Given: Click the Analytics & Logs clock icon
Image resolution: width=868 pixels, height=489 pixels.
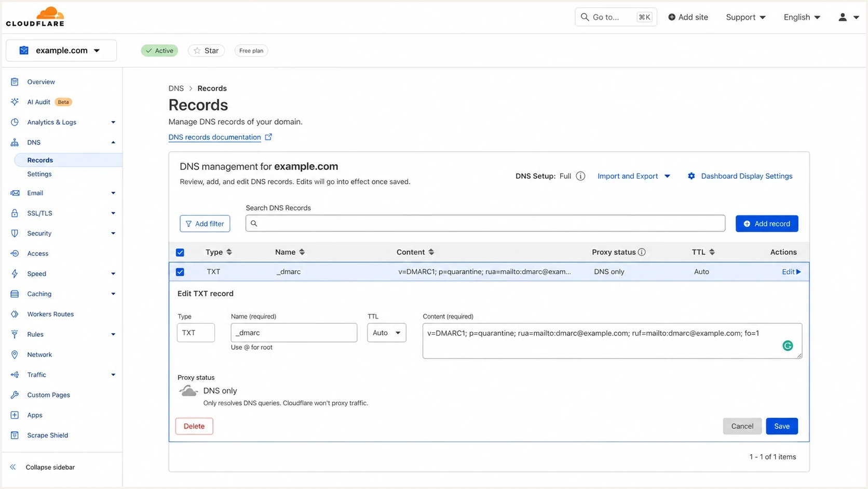Looking at the screenshot, I should [15, 122].
